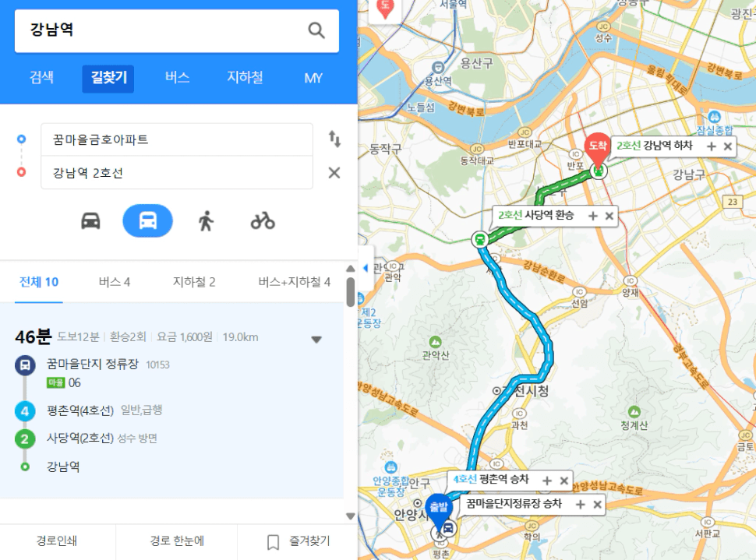This screenshot has width=756, height=560.
Task: Add waypoint on 사당역 환승 label plus
Action: click(593, 216)
